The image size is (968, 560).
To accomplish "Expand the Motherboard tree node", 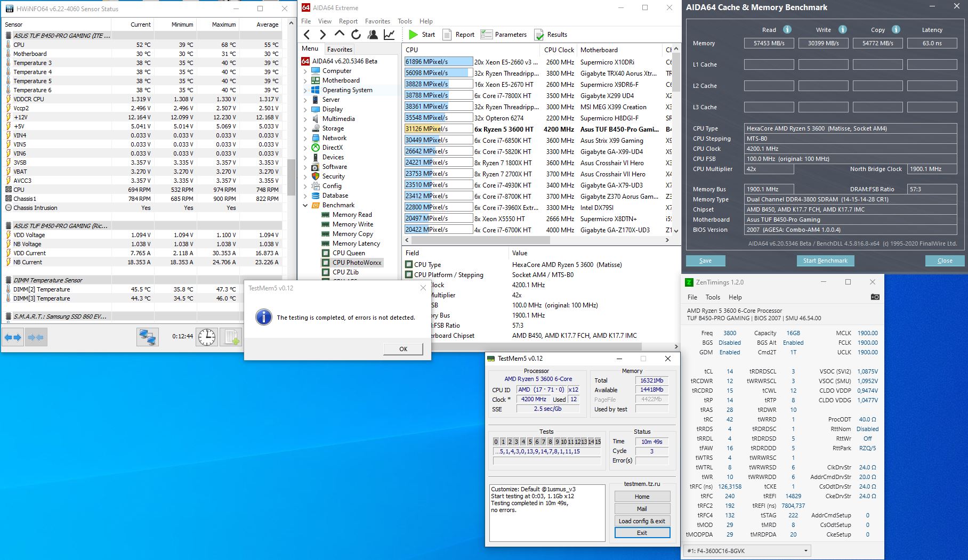I will coord(305,80).
